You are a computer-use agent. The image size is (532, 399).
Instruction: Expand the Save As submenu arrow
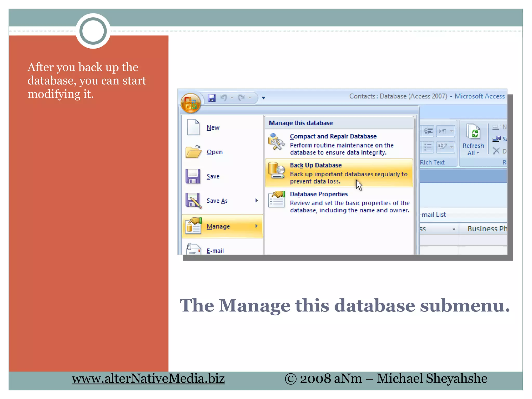(x=256, y=200)
